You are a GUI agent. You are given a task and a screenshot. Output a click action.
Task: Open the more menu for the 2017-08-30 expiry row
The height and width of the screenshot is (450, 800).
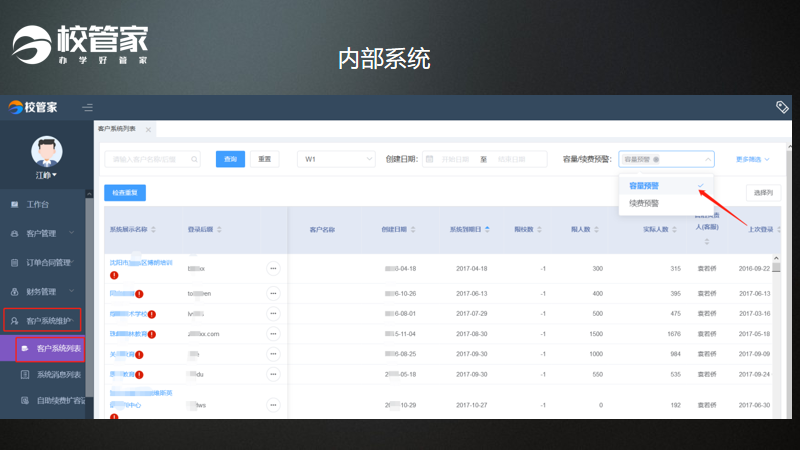pos(273,334)
